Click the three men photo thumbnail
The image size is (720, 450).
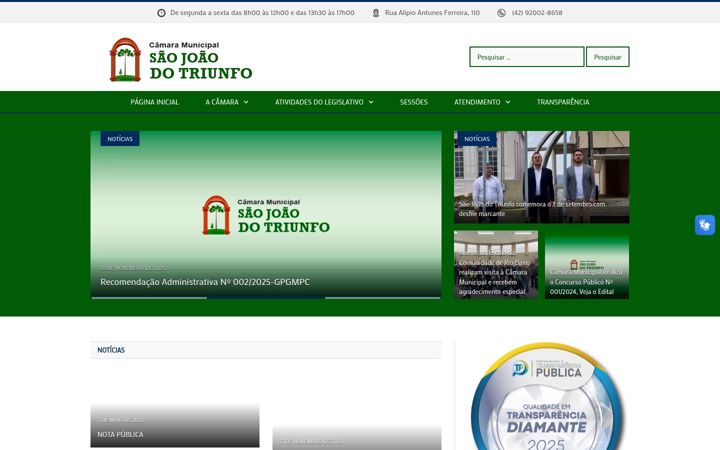[541, 177]
